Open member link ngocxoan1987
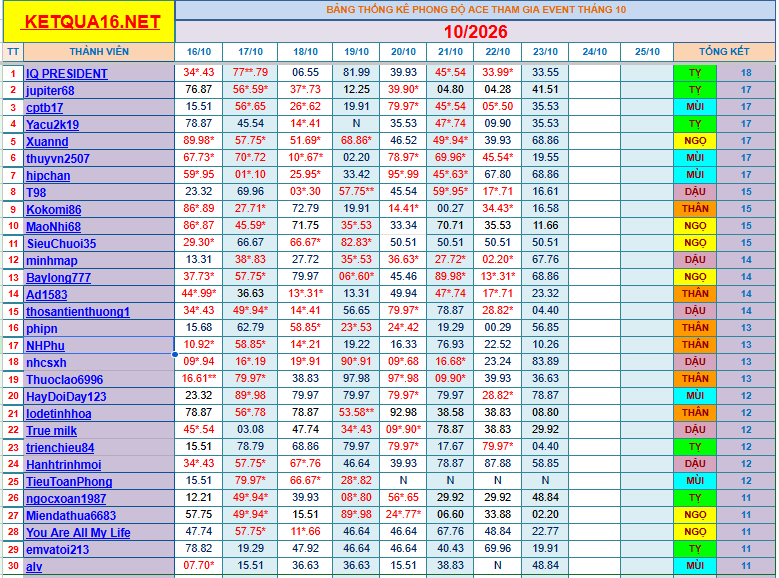 click(66, 498)
